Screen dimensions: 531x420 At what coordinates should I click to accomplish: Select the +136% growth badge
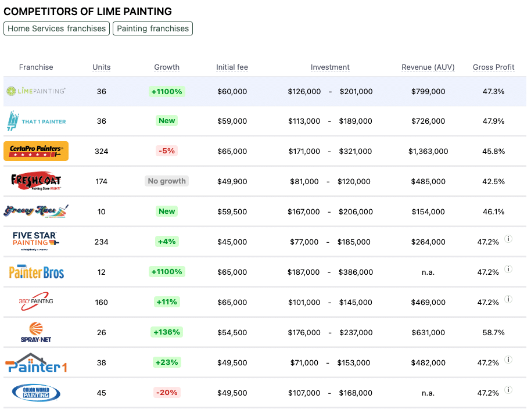(167, 332)
